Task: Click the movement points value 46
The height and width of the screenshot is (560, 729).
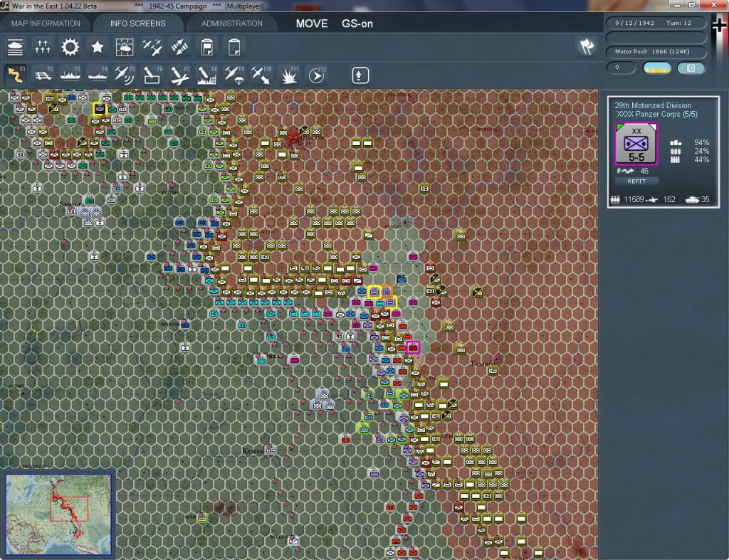Action: click(644, 171)
